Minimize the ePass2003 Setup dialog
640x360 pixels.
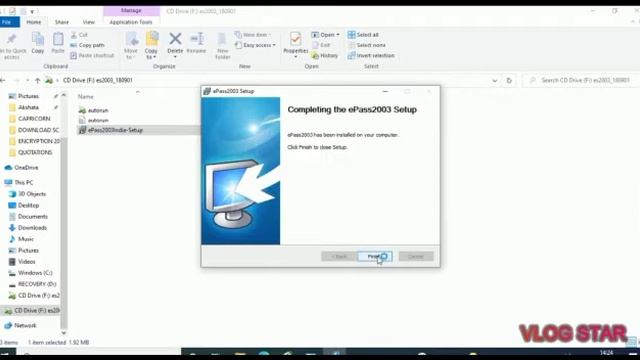point(385,91)
